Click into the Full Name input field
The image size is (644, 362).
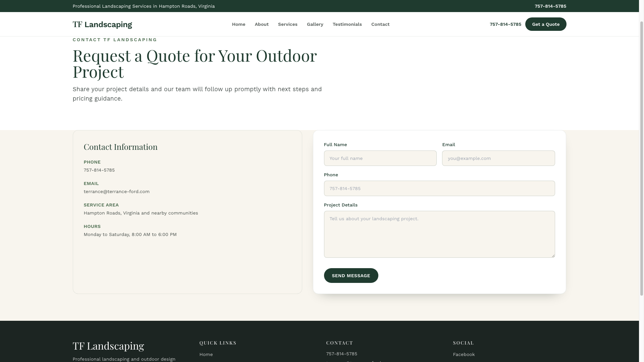tap(380, 158)
